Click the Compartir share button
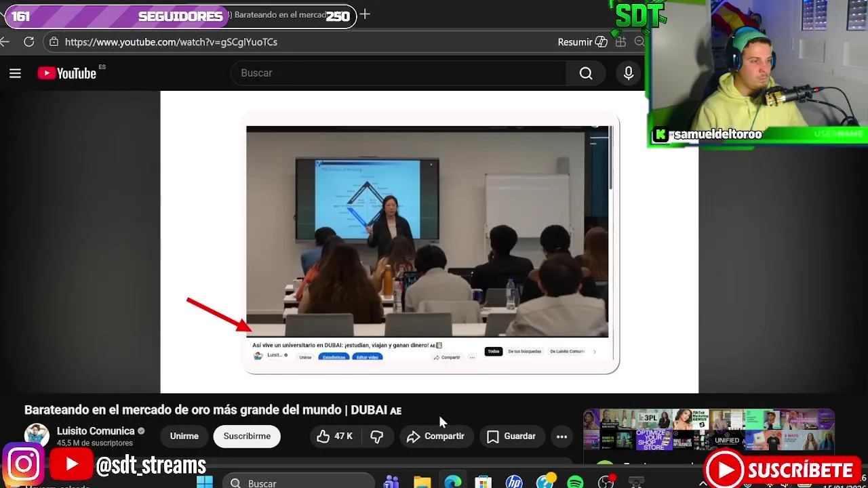The image size is (868, 488). point(435,436)
